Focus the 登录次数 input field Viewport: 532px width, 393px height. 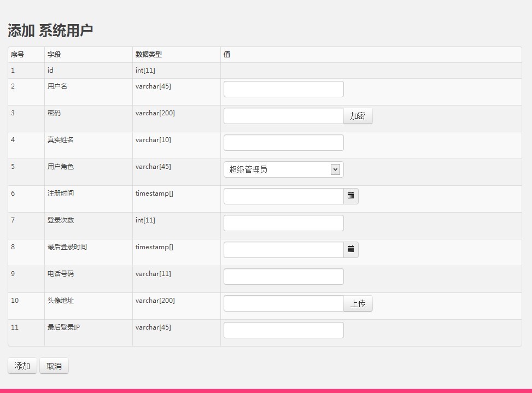[x=283, y=223]
